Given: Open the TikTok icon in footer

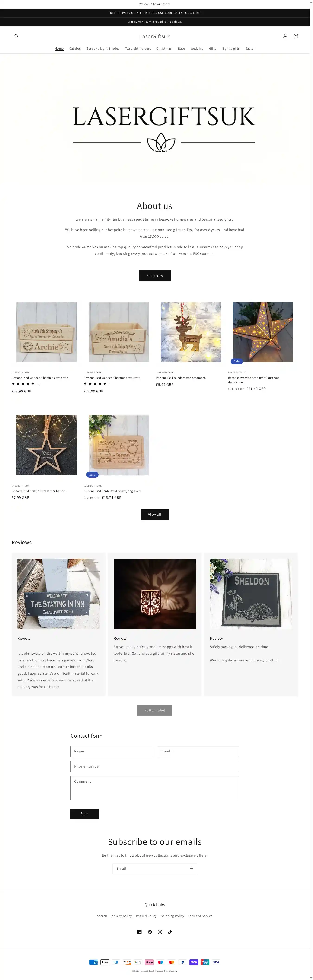Looking at the screenshot, I should tap(170, 932).
